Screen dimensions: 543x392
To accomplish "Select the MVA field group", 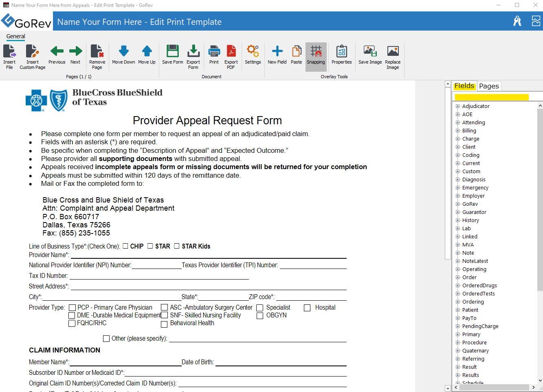I will click(x=468, y=245).
